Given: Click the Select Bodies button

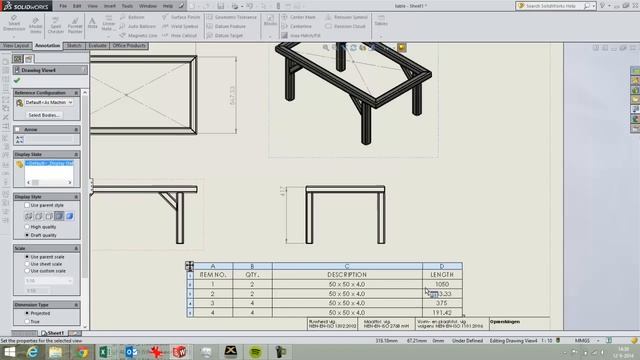Looking at the screenshot, I should click(44, 115).
